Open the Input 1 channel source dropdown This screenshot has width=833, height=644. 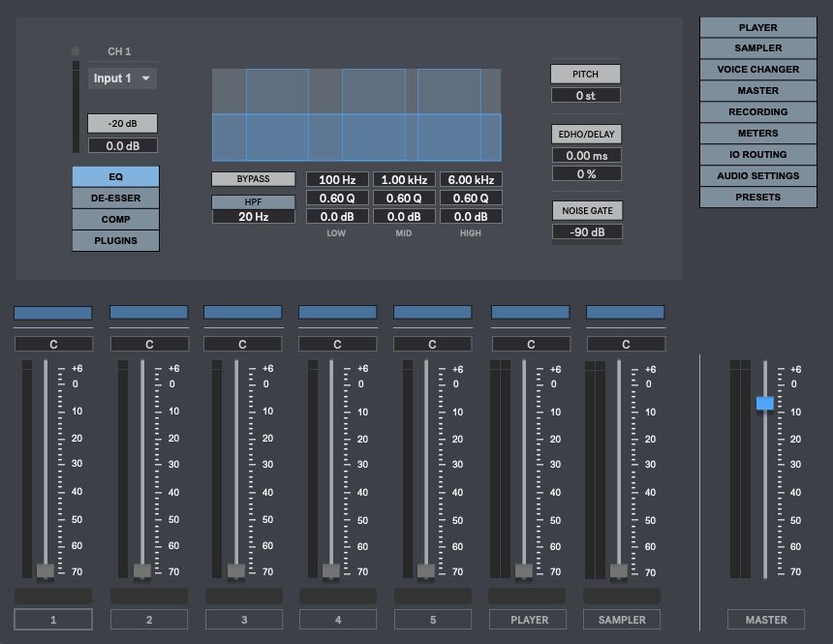120,77
